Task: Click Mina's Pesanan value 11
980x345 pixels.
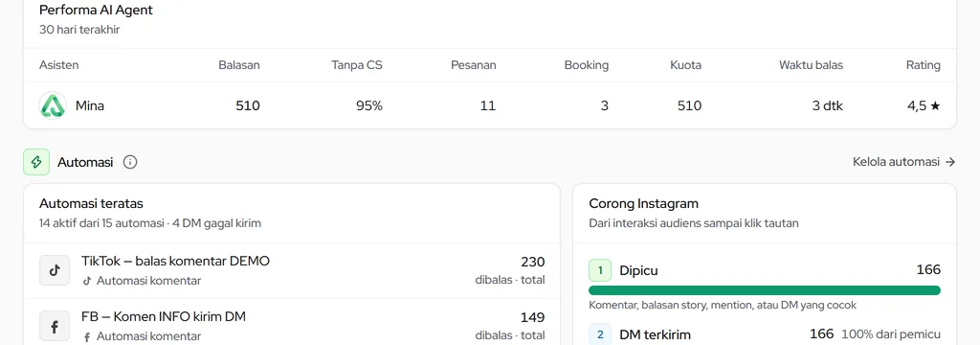Action: tap(488, 105)
